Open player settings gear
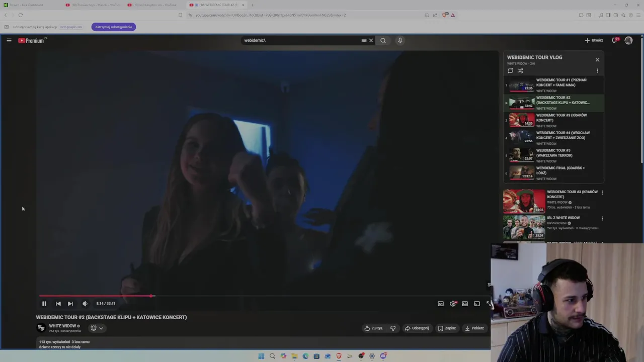Viewport: 644px width, 362px height. pyautogui.click(x=453, y=303)
